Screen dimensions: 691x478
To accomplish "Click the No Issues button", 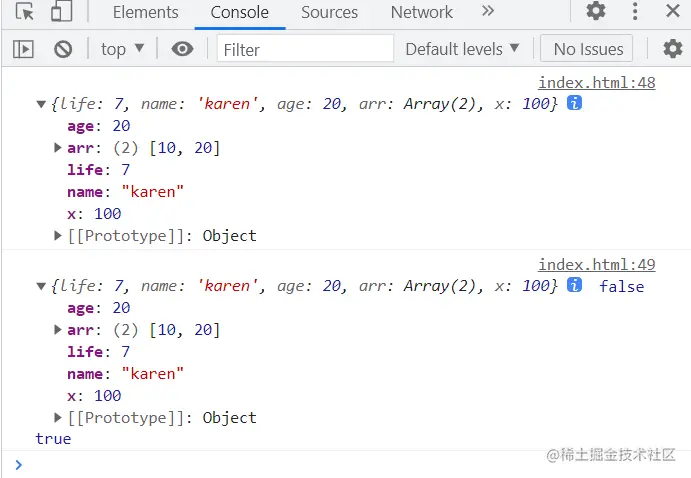I will click(x=587, y=49).
